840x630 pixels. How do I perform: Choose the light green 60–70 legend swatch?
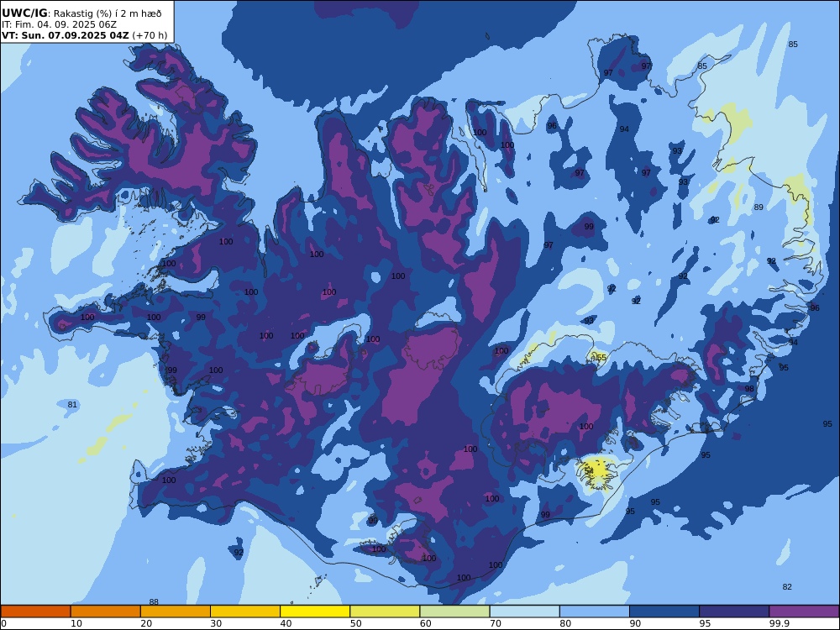coord(454,612)
